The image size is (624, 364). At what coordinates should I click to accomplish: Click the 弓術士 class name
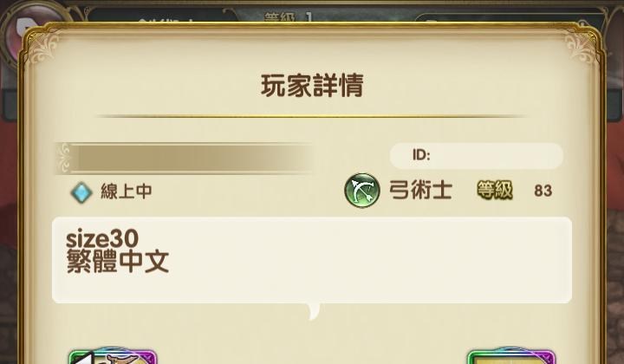click(420, 190)
